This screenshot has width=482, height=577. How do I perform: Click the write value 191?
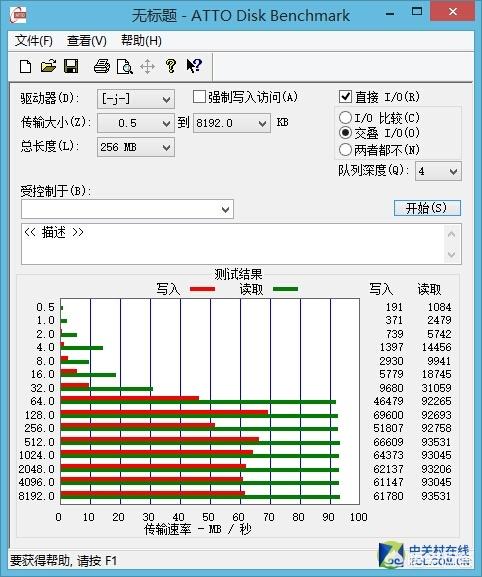click(394, 307)
